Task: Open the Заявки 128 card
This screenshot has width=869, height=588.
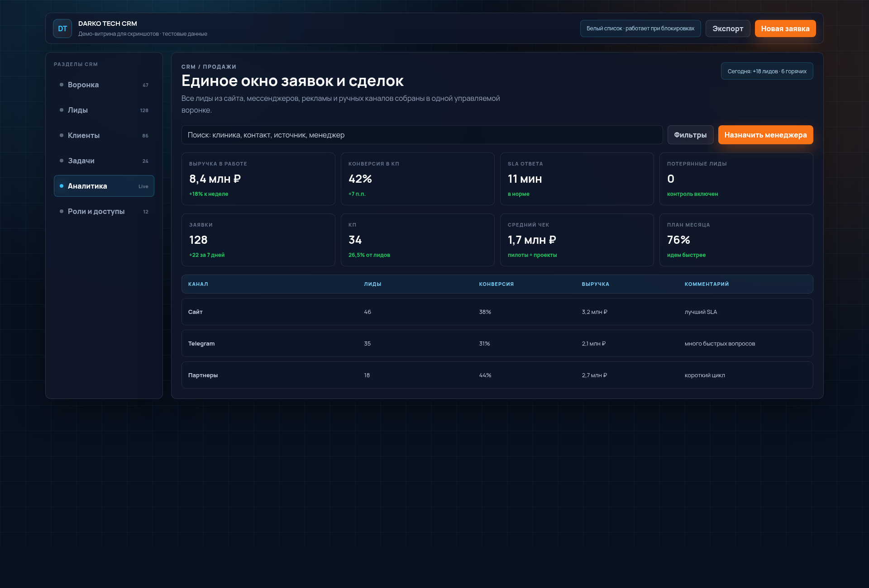Action: tap(258, 240)
